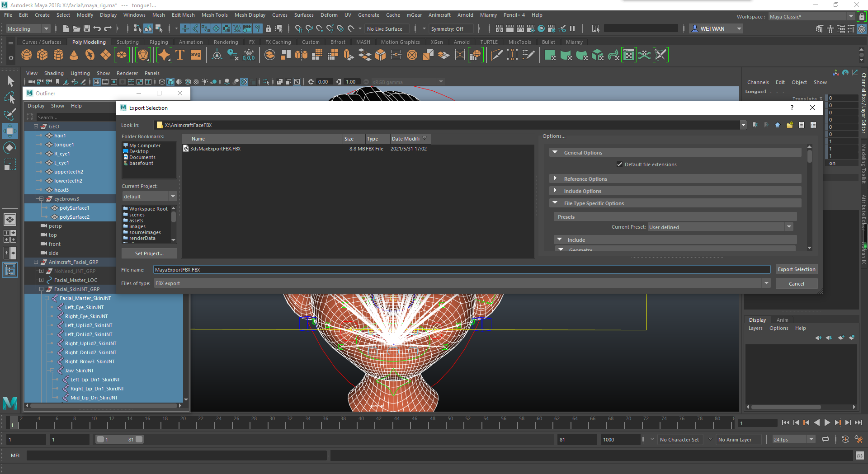This screenshot has height=474, width=868.
Task: Click the play forwards button
Action: [827, 422]
